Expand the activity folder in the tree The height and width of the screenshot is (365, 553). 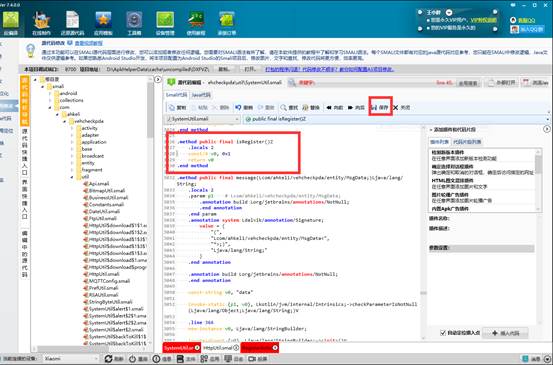pyautogui.click(x=72, y=128)
